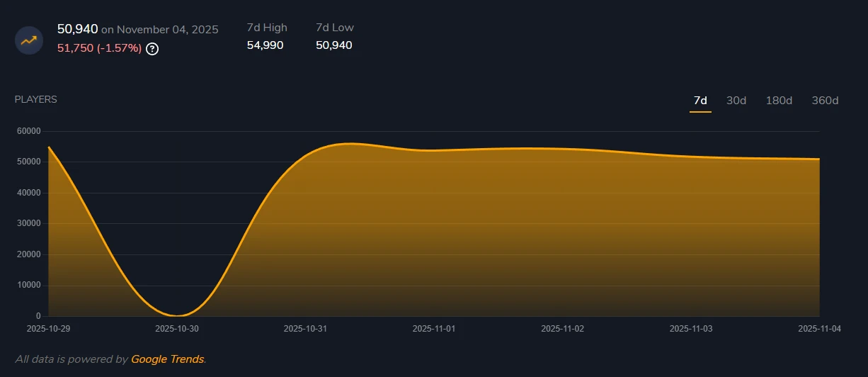Switch to the 180d time range
The width and height of the screenshot is (868, 377).
pyautogui.click(x=779, y=101)
